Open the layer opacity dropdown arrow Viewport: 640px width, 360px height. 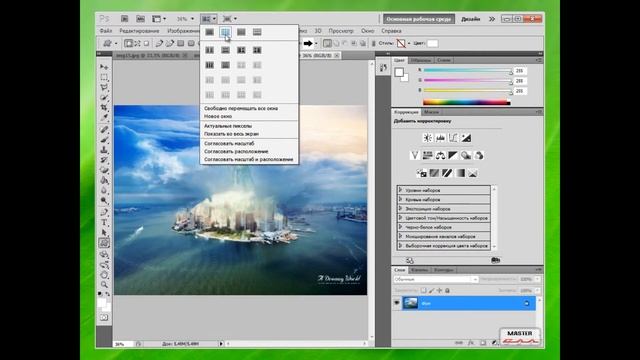pos(537,279)
